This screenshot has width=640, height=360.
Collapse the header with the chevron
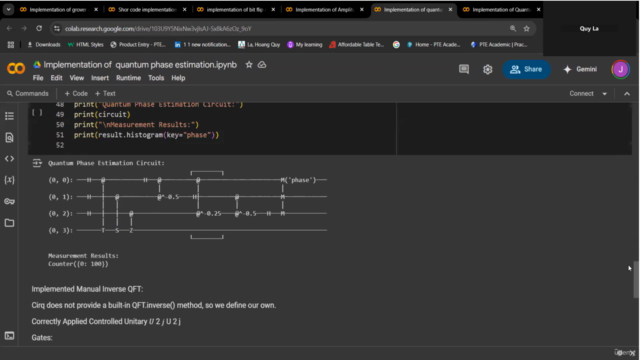coord(627,94)
